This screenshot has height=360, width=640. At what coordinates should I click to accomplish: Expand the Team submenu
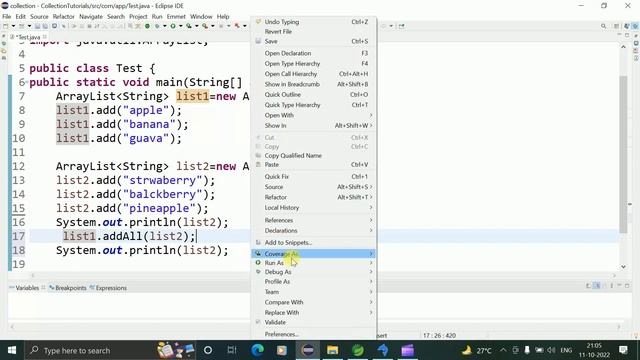[x=313, y=292]
